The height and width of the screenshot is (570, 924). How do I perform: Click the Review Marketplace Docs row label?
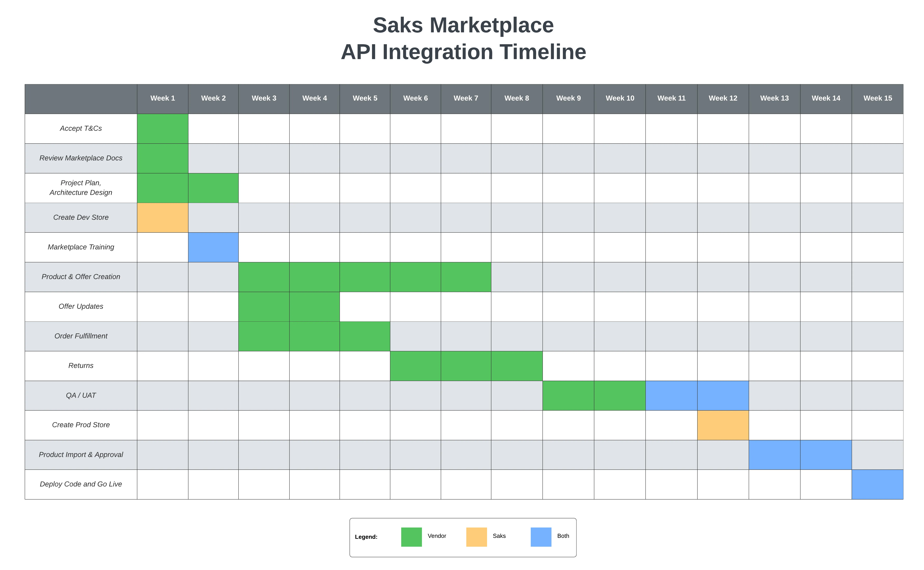(x=81, y=158)
